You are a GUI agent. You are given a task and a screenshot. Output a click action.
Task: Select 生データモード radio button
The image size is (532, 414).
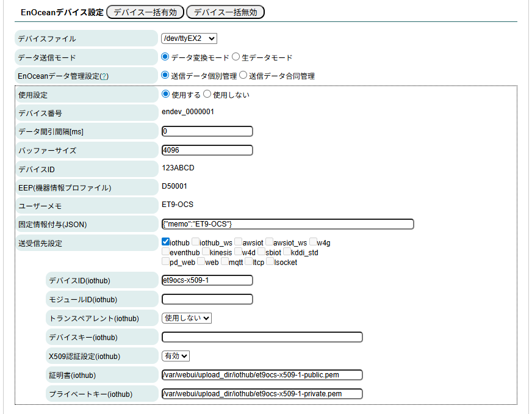pyautogui.click(x=236, y=57)
